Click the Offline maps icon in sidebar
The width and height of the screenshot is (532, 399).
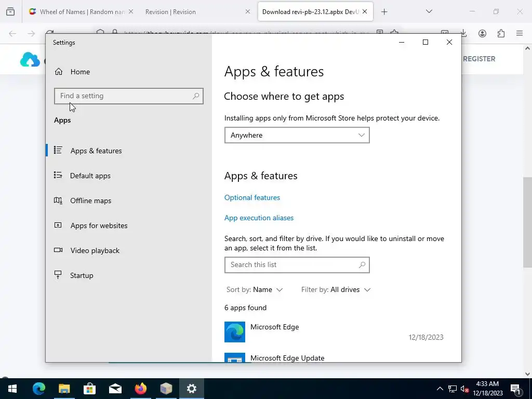(58, 200)
